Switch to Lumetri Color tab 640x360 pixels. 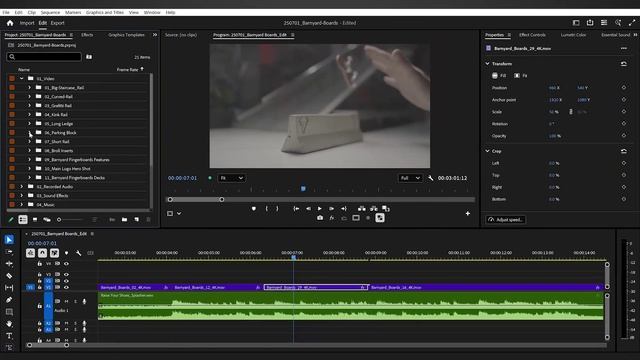click(x=573, y=35)
